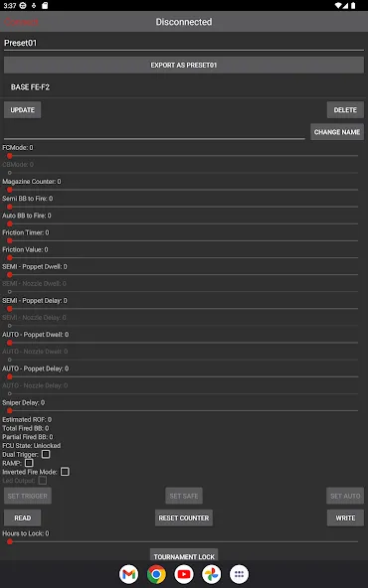The height and width of the screenshot is (588, 368).
Task: Select the BASE FE-F2 preset entry
Action: (x=184, y=87)
